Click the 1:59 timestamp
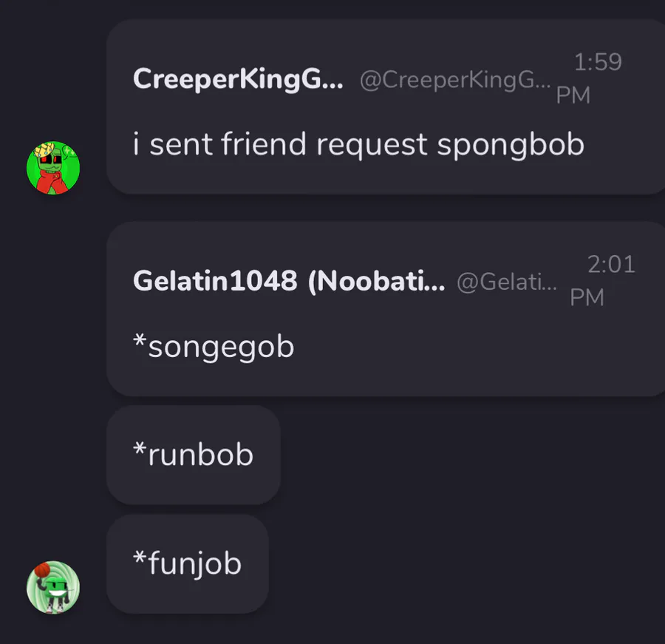This screenshot has width=665, height=644. point(598,62)
